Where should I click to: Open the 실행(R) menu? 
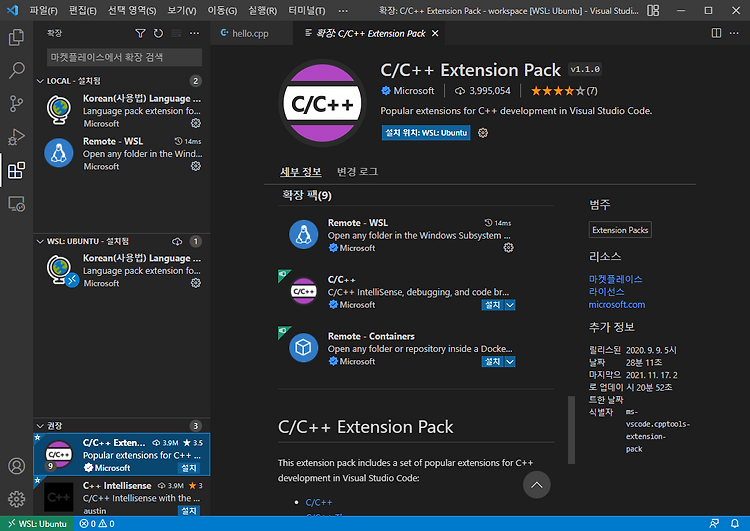point(262,11)
